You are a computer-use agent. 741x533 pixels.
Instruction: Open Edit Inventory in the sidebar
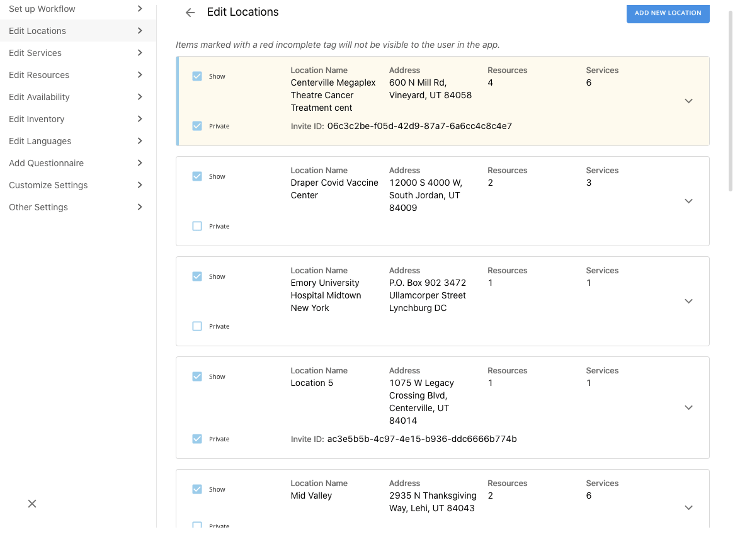[x=78, y=119]
